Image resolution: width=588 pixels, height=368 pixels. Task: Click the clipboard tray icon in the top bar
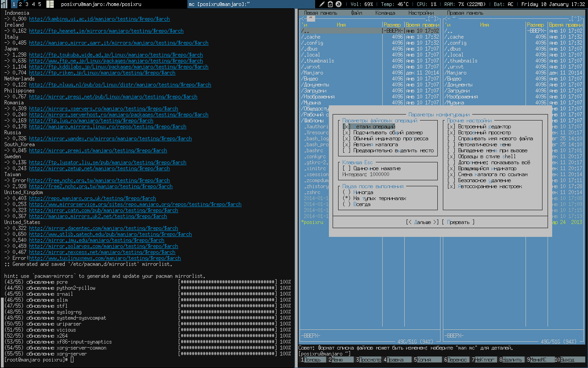tap(331, 4)
